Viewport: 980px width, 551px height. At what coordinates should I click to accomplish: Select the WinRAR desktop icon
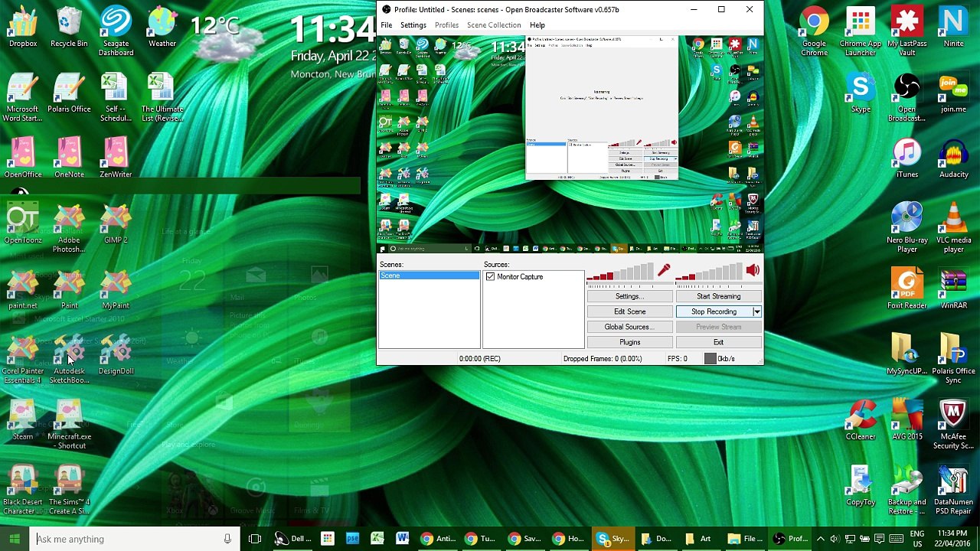click(x=953, y=289)
